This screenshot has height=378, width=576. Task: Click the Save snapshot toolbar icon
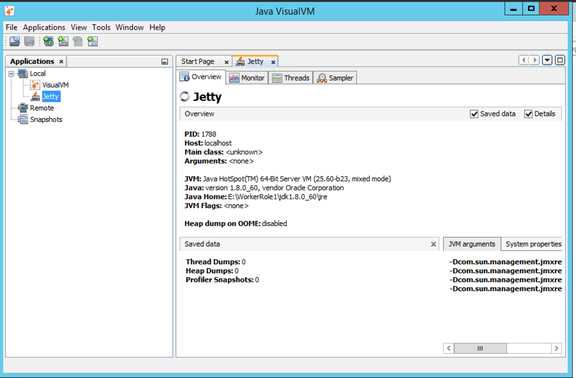(x=29, y=41)
